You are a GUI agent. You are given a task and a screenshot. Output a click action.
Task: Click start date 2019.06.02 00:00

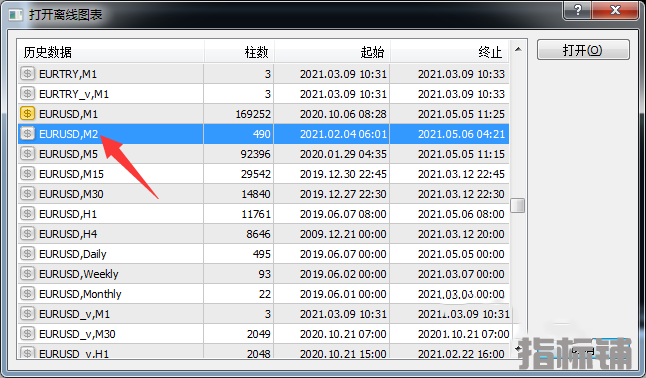[x=343, y=274]
